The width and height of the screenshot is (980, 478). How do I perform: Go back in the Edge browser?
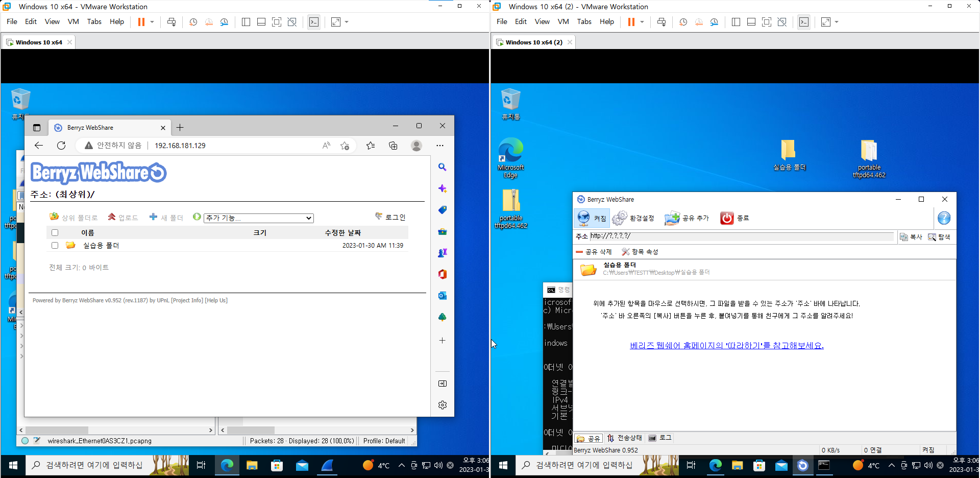tap(39, 146)
